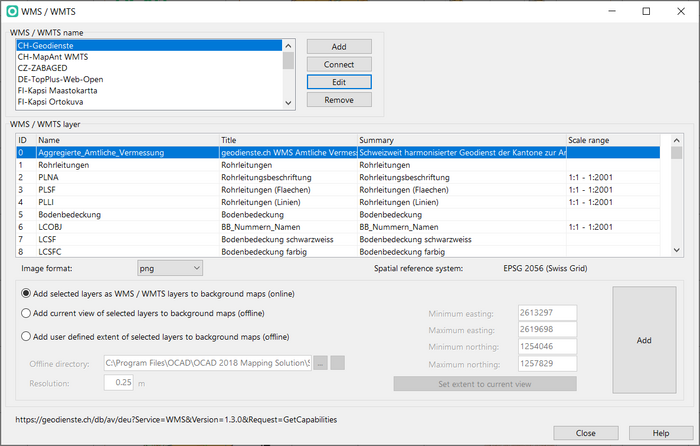Open Help for this dialog

click(661, 433)
